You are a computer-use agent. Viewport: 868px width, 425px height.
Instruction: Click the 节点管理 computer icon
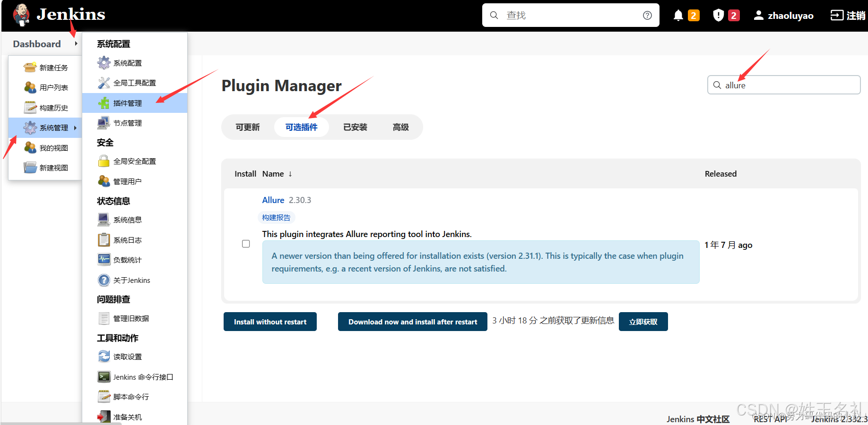coord(104,123)
